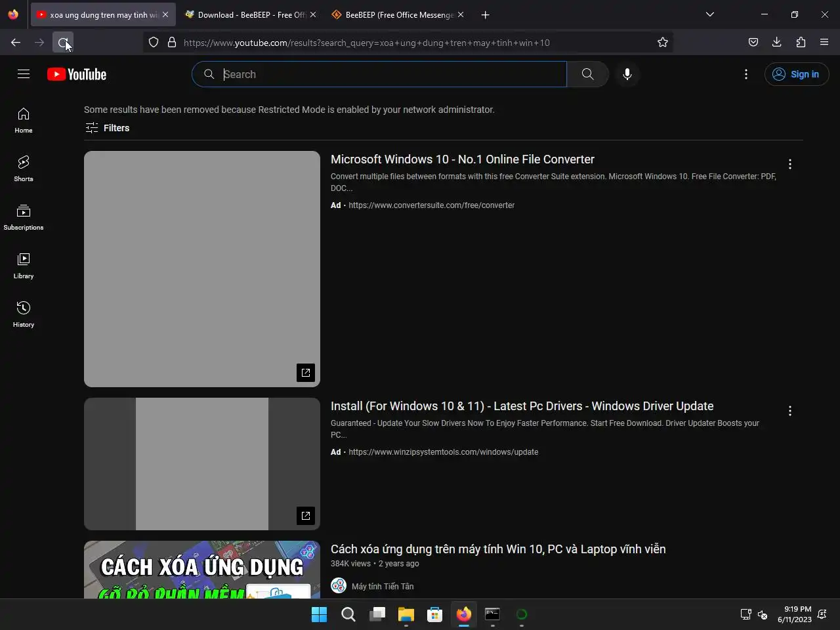Screen dimensions: 840x630
Task: Open File Explorer from taskbar
Action: click(406, 614)
